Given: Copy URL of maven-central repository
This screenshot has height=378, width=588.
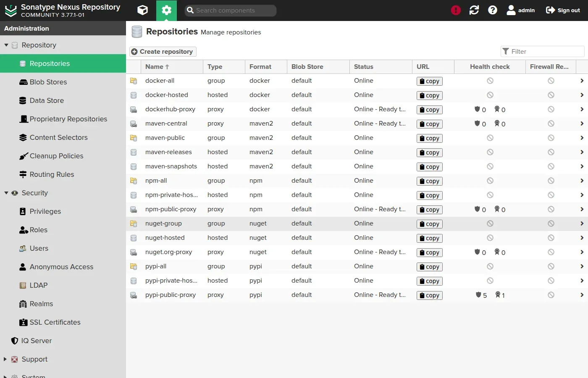Looking at the screenshot, I should point(429,124).
